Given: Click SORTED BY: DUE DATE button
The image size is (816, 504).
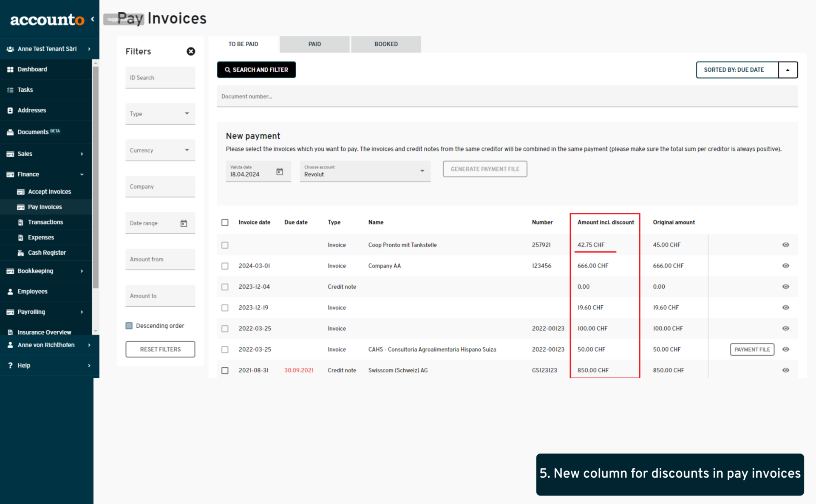Looking at the screenshot, I should [x=737, y=70].
